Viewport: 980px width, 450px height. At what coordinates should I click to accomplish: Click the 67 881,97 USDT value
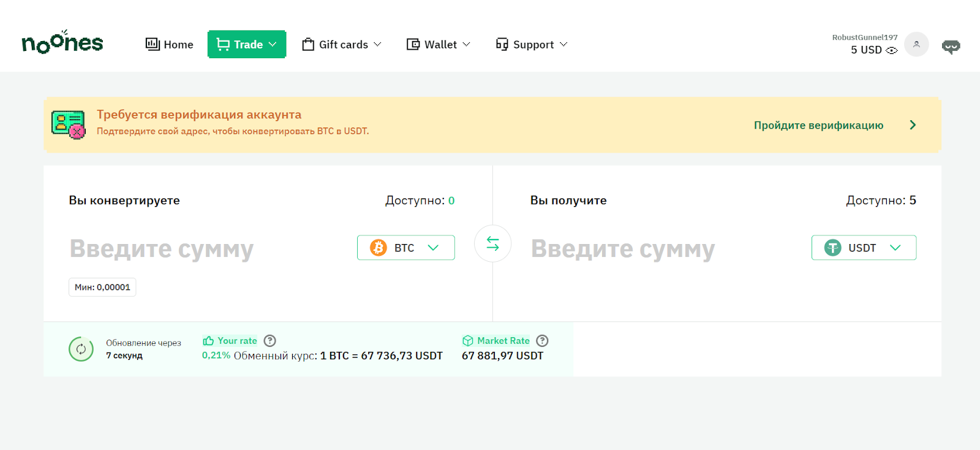(x=502, y=356)
